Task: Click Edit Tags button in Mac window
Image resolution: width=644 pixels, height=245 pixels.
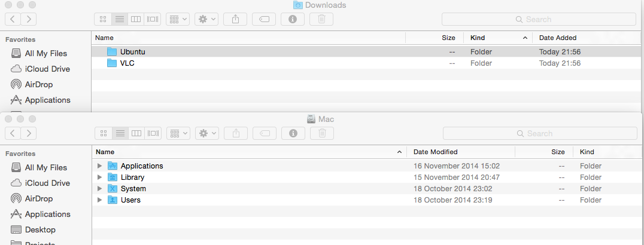Action: [265, 133]
